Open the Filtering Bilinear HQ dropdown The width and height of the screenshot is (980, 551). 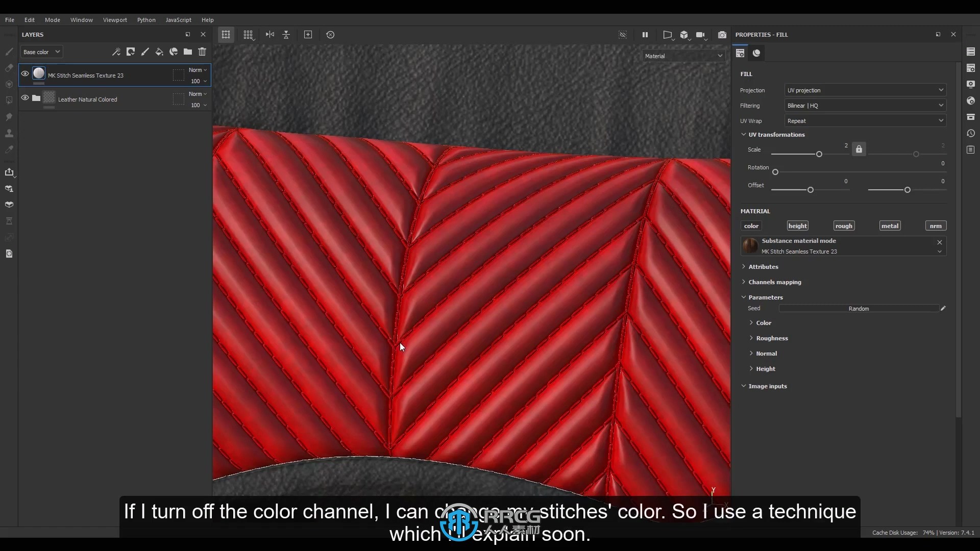[x=865, y=106]
